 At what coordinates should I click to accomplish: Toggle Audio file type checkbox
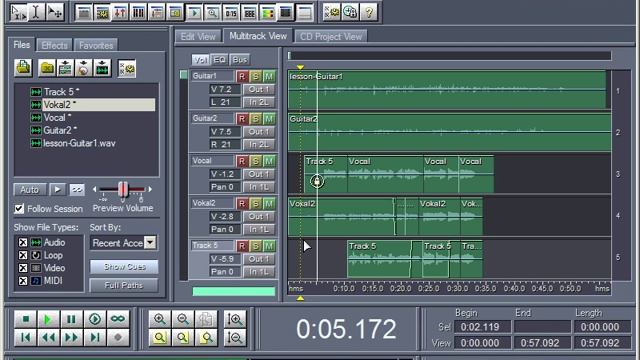pyautogui.click(x=23, y=242)
